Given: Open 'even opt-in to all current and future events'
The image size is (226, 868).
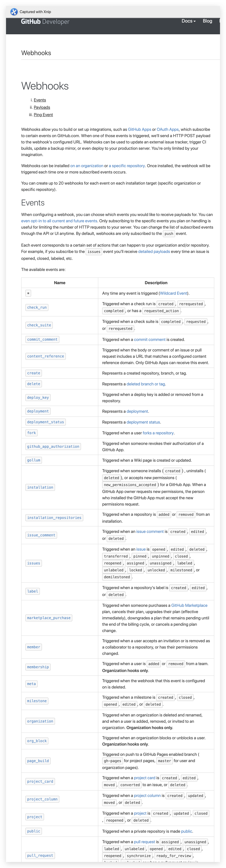Looking at the screenshot, I should (x=59, y=221).
